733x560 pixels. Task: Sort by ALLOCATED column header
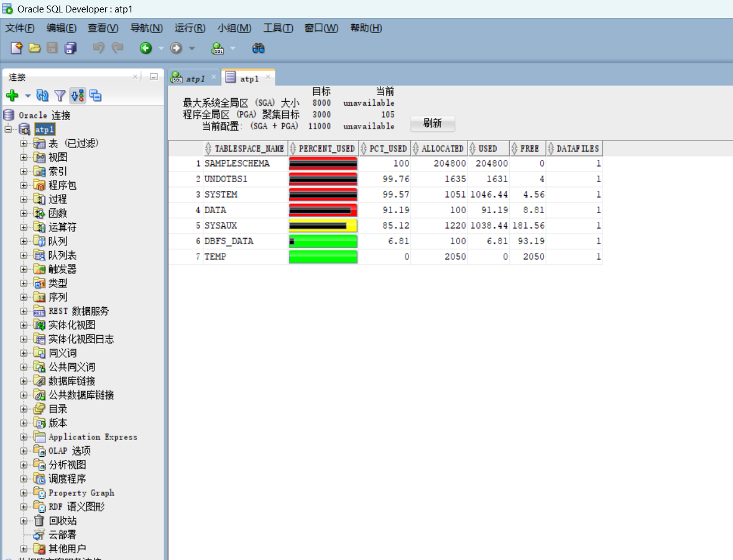tap(439, 149)
